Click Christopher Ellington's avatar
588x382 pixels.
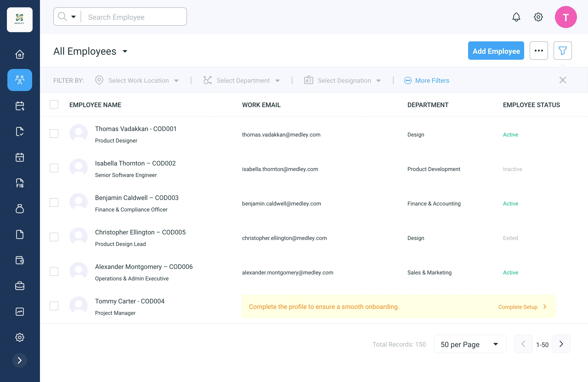pos(79,237)
